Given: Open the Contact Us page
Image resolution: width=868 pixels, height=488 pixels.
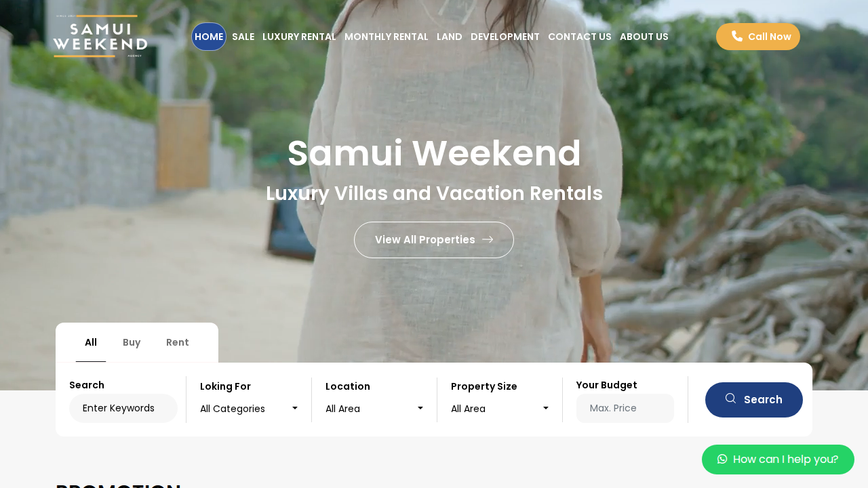Looking at the screenshot, I should click(x=580, y=37).
